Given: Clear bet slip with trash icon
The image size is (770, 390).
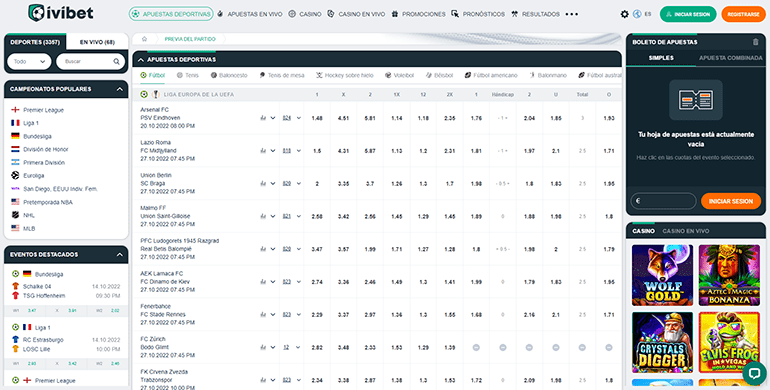Looking at the screenshot, I should pyautogui.click(x=755, y=42).
